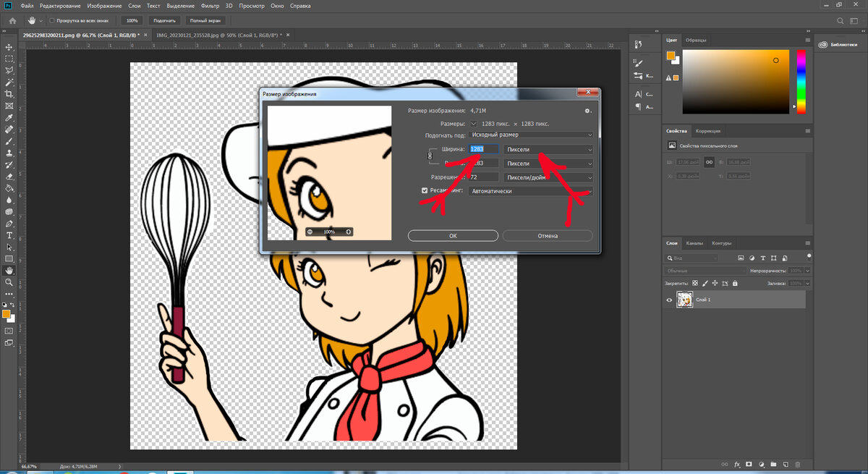The height and width of the screenshot is (474, 868).
Task: Select the Magic Wand tool
Action: click(x=9, y=82)
